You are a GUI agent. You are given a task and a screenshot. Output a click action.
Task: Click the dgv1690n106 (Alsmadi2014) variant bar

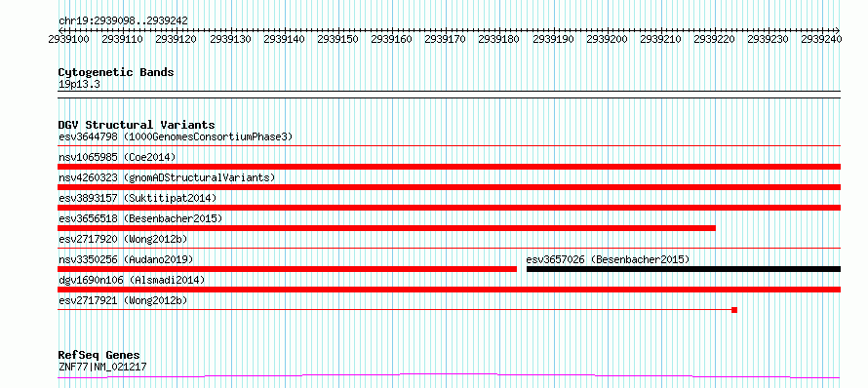(449, 290)
